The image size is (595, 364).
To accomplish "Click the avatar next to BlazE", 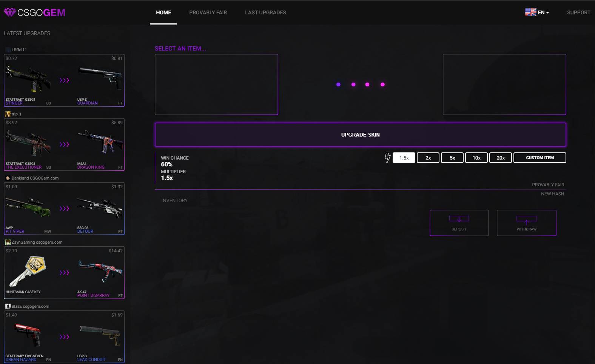I will click(8, 306).
